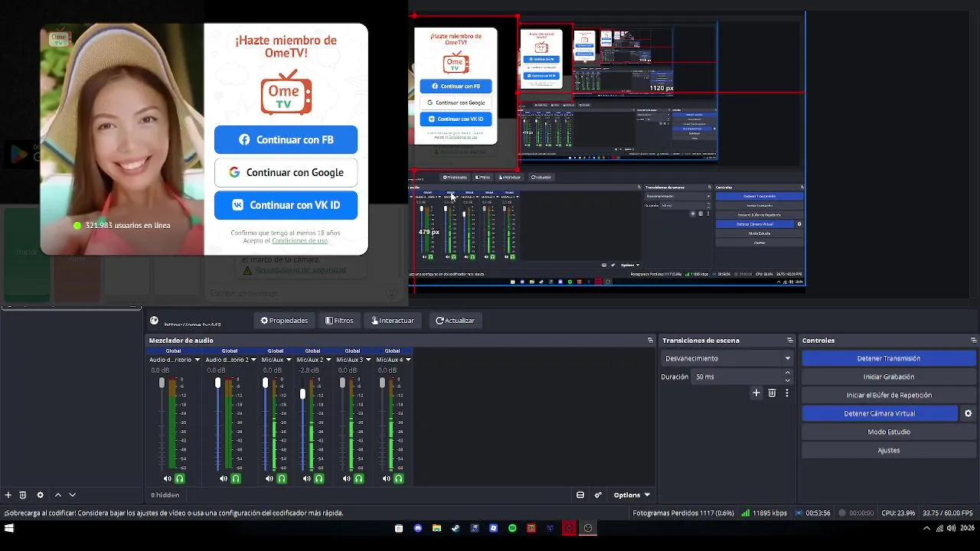Viewport: 980px width, 551px height.
Task: Open Mic/Aux 3 channel dropdown arrow
Action: (368, 360)
